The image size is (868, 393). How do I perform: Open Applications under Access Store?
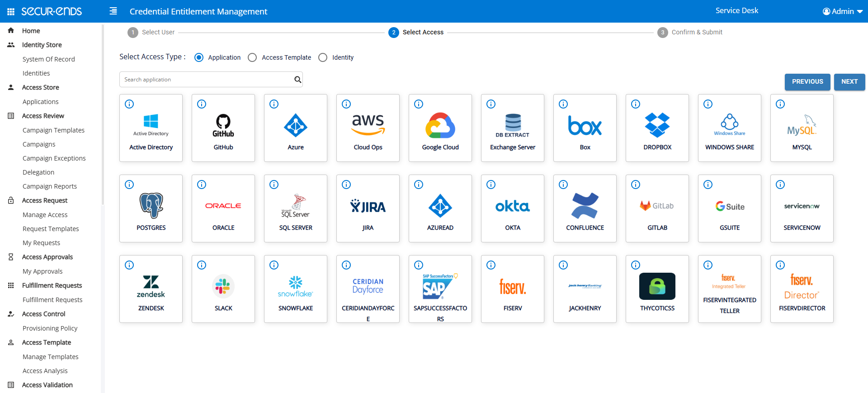pyautogui.click(x=41, y=102)
